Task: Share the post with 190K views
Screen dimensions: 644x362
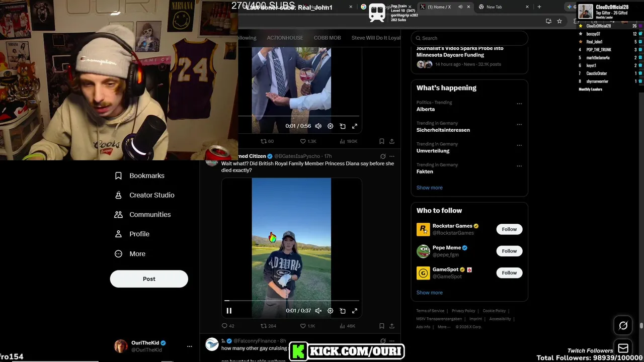Action: [392, 141]
